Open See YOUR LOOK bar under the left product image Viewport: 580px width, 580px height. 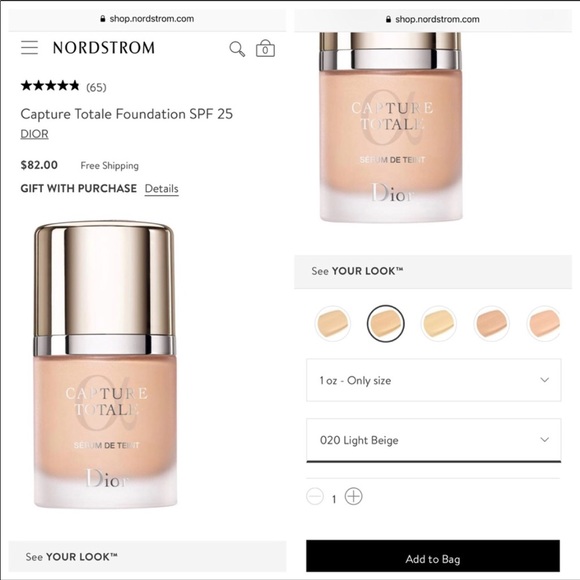coord(147,557)
